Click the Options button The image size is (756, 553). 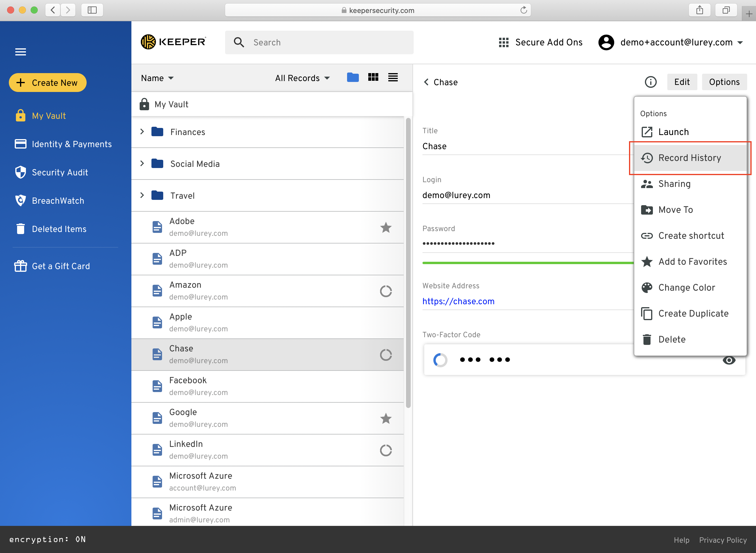724,82
